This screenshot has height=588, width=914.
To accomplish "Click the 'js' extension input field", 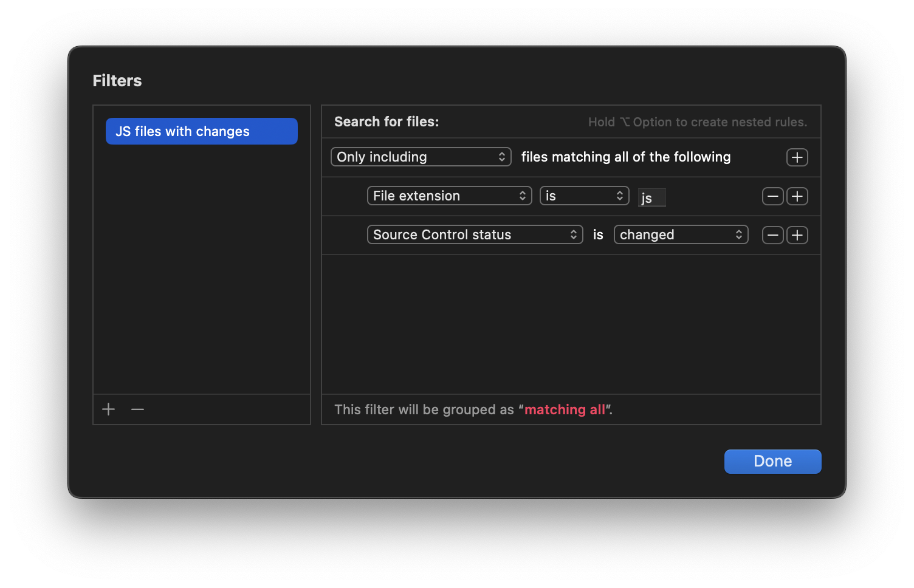I will click(x=652, y=197).
